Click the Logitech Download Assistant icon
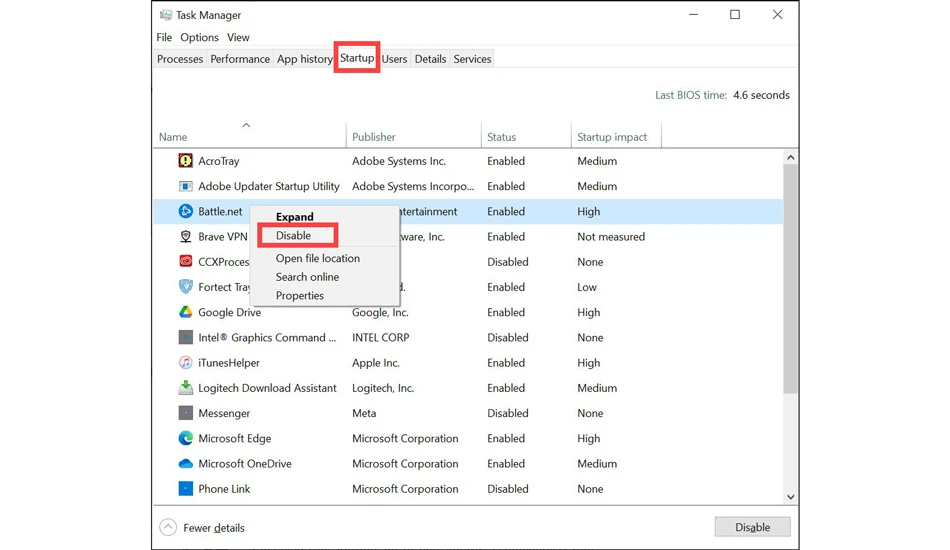The image size is (950, 550). (185, 388)
